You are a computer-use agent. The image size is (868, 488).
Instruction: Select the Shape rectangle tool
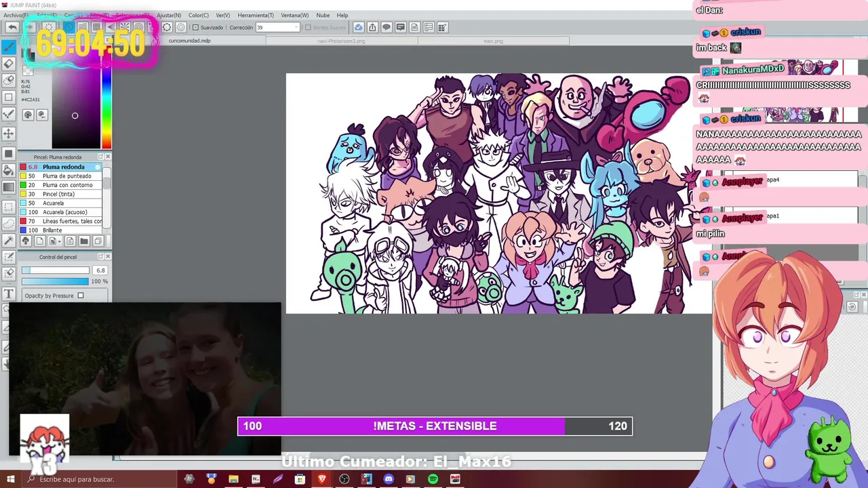(9, 98)
